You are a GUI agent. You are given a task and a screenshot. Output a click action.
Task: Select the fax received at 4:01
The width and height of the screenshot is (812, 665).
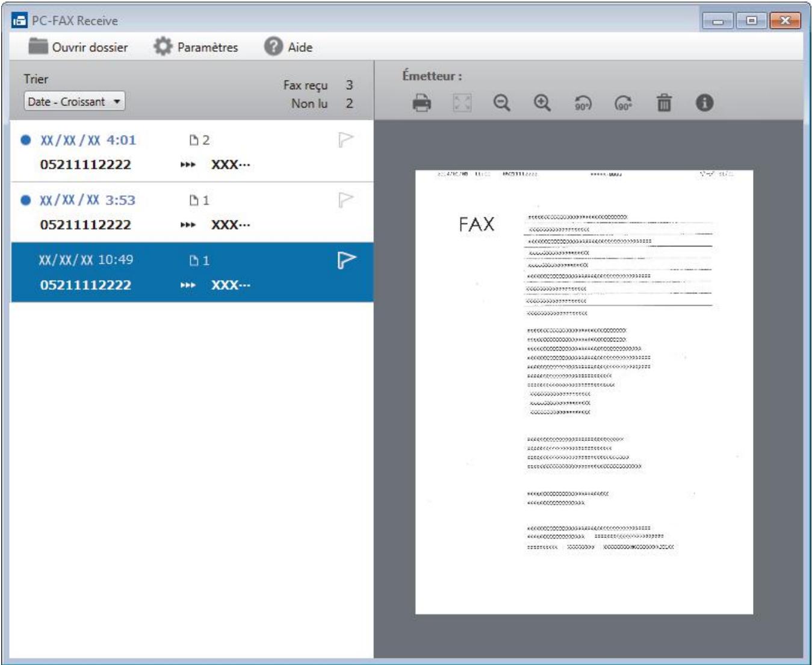[192, 151]
